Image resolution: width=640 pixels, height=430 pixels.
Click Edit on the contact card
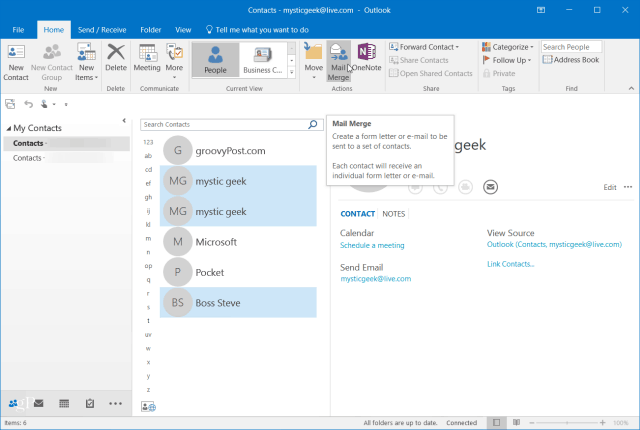(610, 187)
